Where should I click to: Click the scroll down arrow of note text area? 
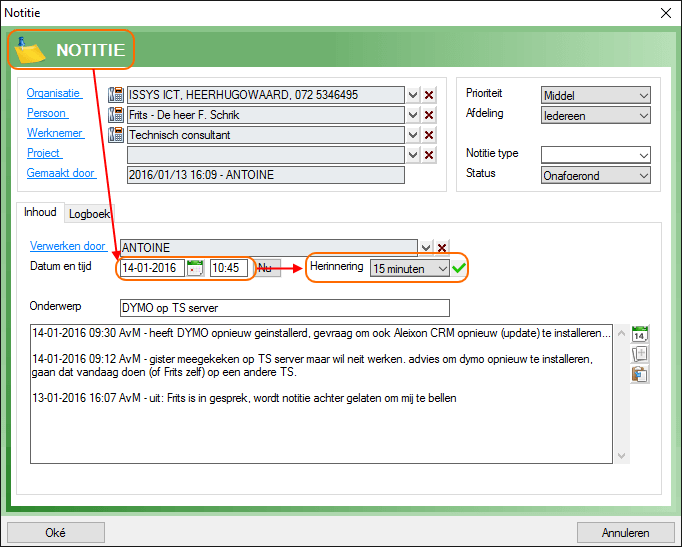click(622, 456)
